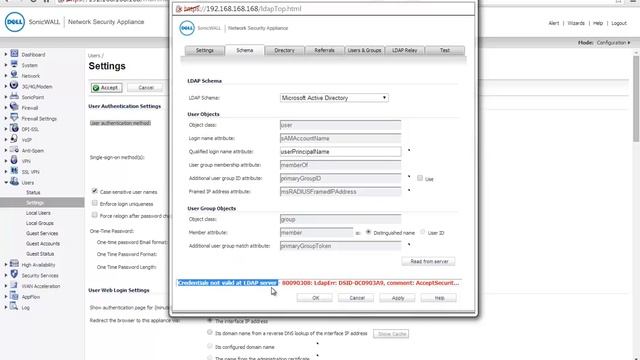Viewport: 640px width, 360px height.
Task: Select Distinguished name radio button
Action: [x=369, y=232]
